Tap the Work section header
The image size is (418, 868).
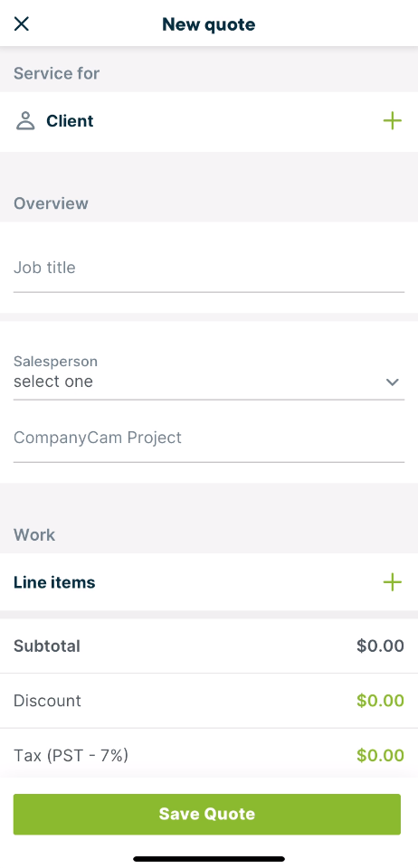click(34, 534)
